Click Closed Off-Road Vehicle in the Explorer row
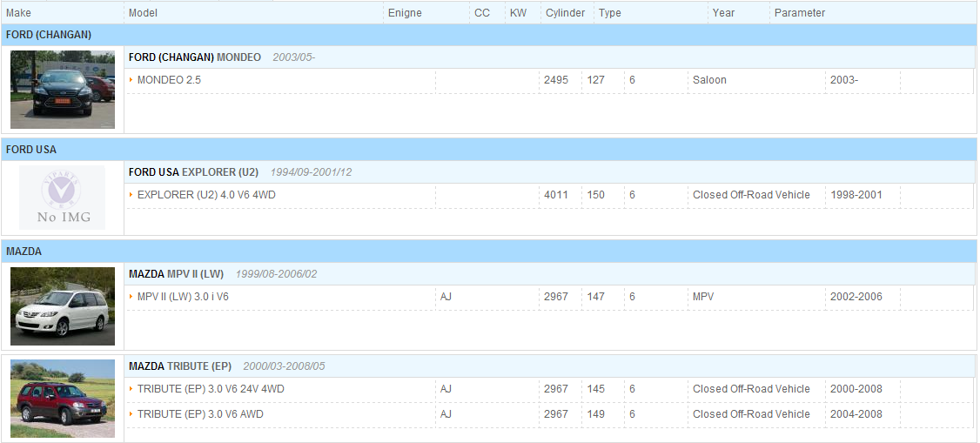The image size is (980, 443). [751, 195]
